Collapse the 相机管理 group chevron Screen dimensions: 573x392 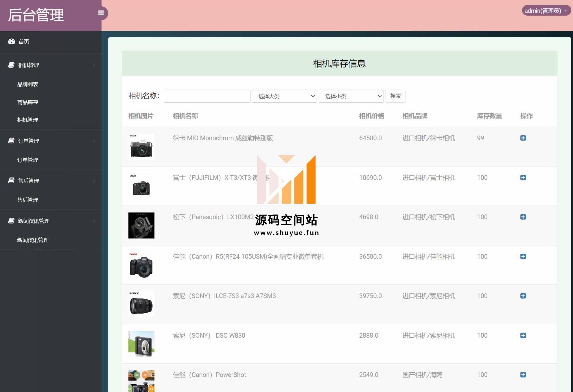point(94,65)
